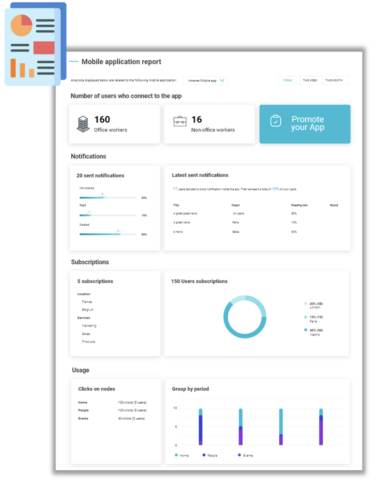Click the Events legend dot under bar chart

coord(239,455)
